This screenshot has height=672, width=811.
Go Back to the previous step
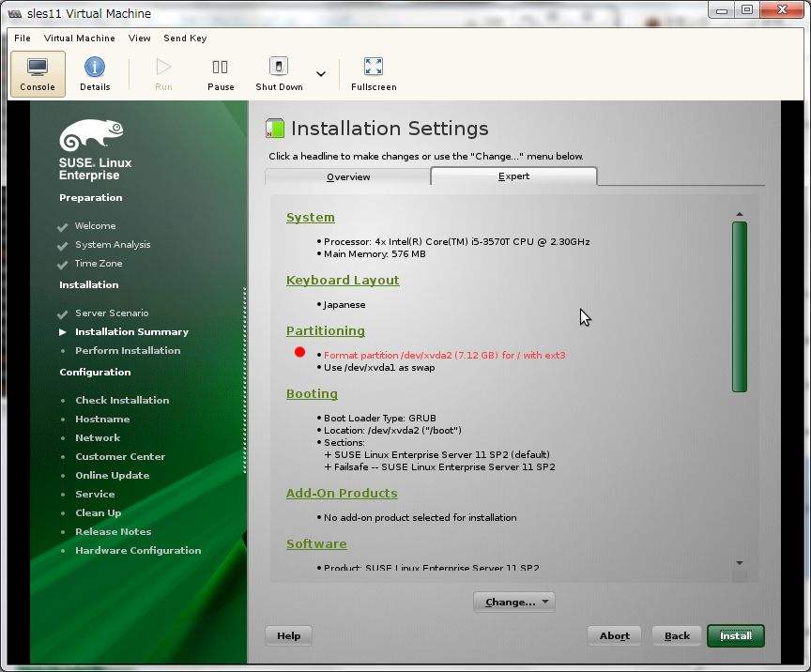click(x=677, y=635)
